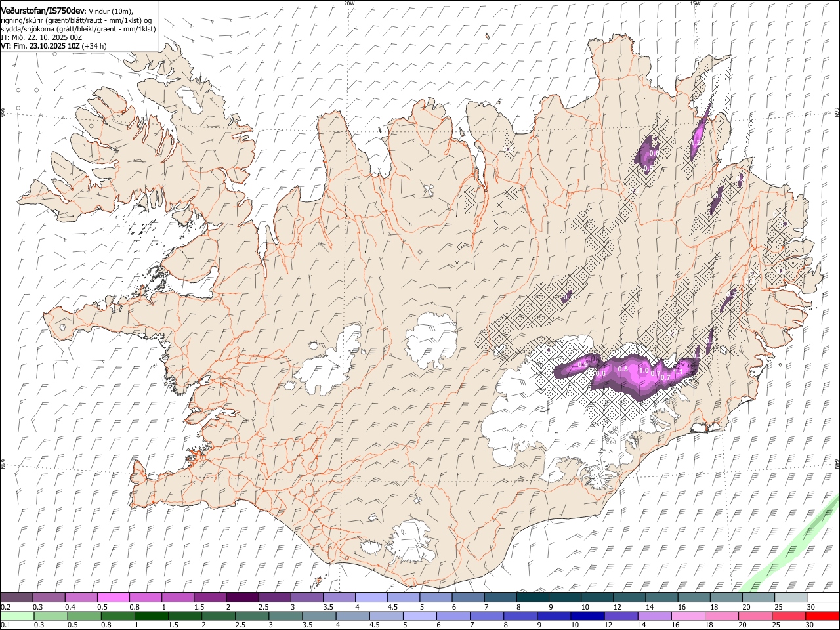Click the 0.4 label under the upper legend bar
840x630 pixels.
(x=70, y=607)
